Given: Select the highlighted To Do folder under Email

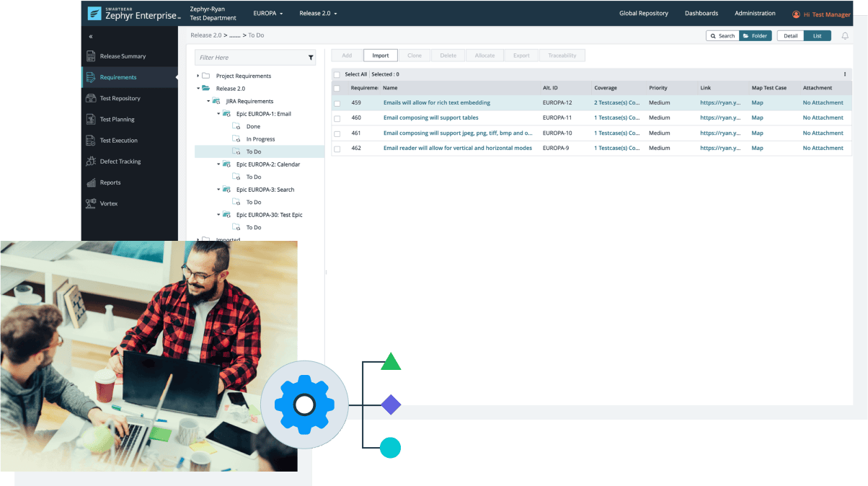Looking at the screenshot, I should (x=260, y=152).
